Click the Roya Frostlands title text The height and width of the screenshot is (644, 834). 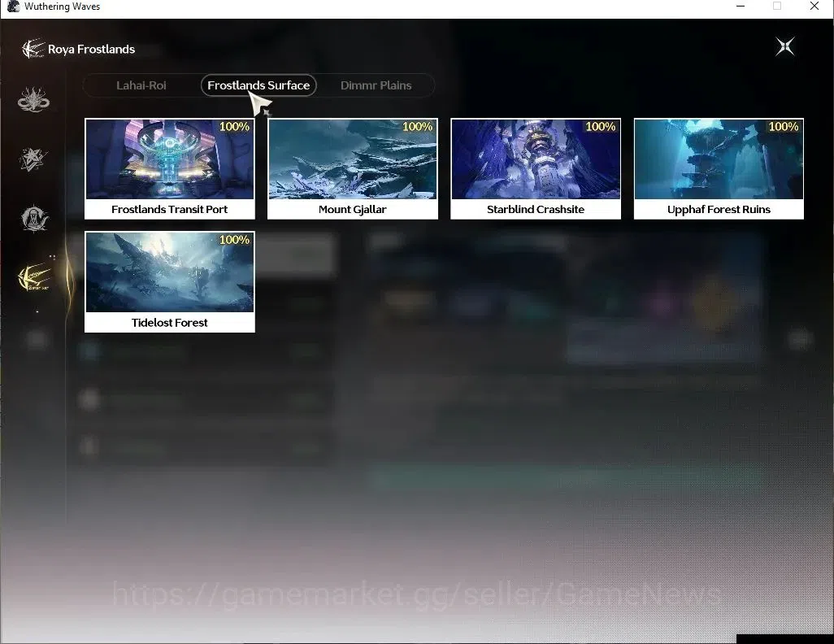coord(92,49)
